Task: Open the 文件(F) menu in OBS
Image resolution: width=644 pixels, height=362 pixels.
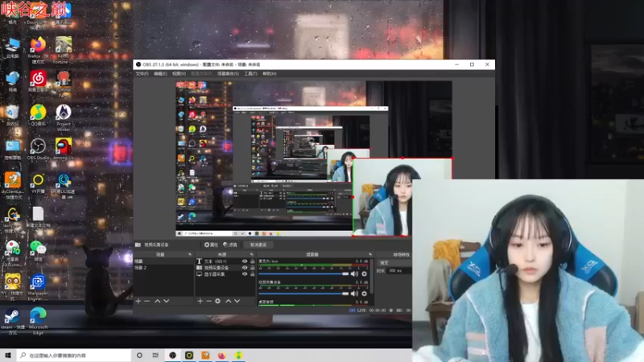Action: (142, 73)
